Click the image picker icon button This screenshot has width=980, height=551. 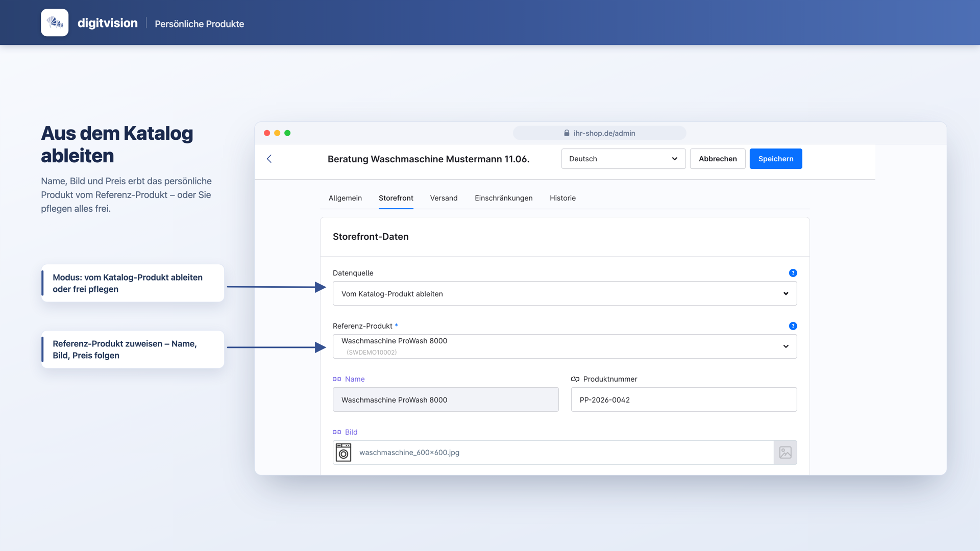pyautogui.click(x=785, y=453)
